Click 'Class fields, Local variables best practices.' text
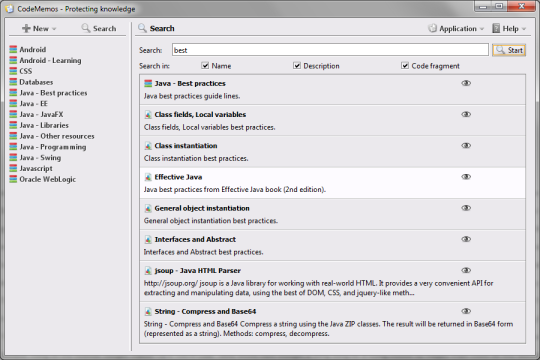This screenshot has height=360, width=540. (x=209, y=127)
